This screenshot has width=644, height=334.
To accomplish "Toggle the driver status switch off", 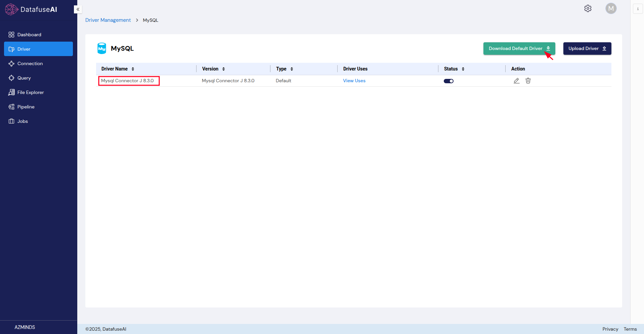I will (x=448, y=81).
